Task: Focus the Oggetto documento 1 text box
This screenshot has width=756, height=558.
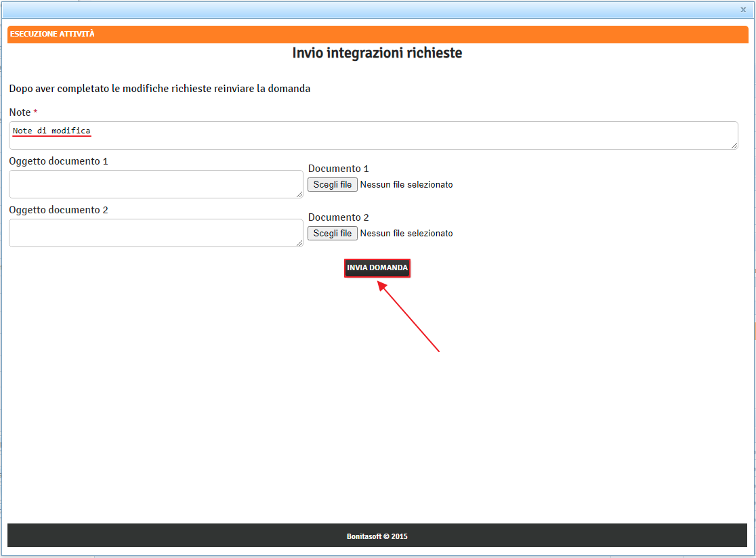Action: coord(155,184)
